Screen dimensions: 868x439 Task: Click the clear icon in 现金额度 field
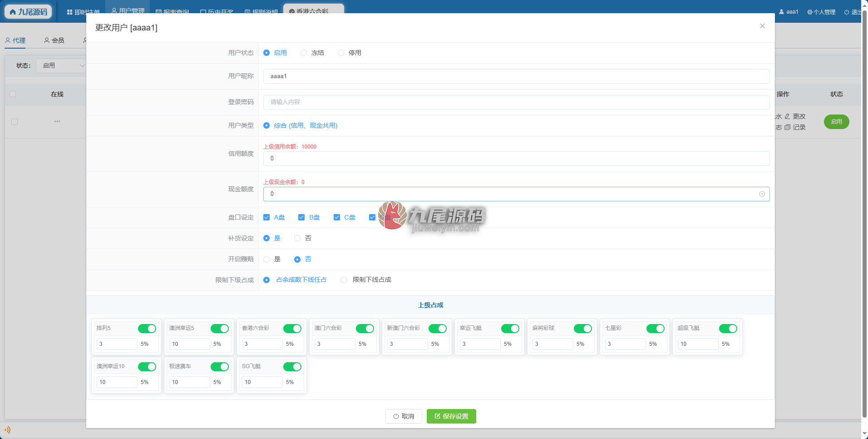(762, 194)
